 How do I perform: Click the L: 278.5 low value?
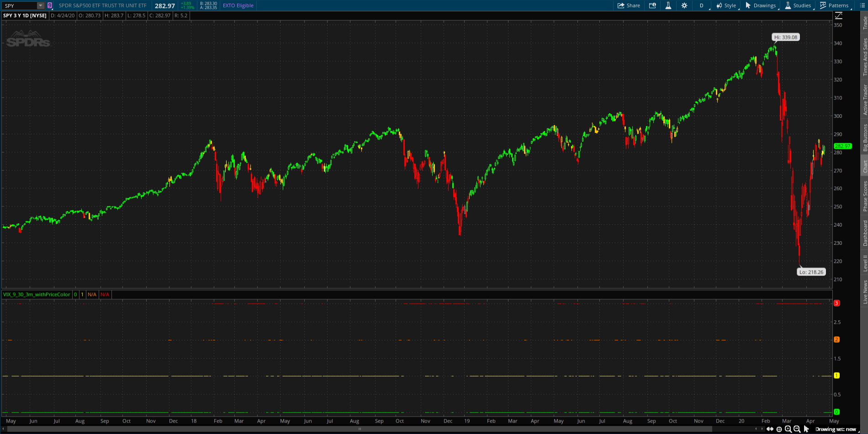137,16
